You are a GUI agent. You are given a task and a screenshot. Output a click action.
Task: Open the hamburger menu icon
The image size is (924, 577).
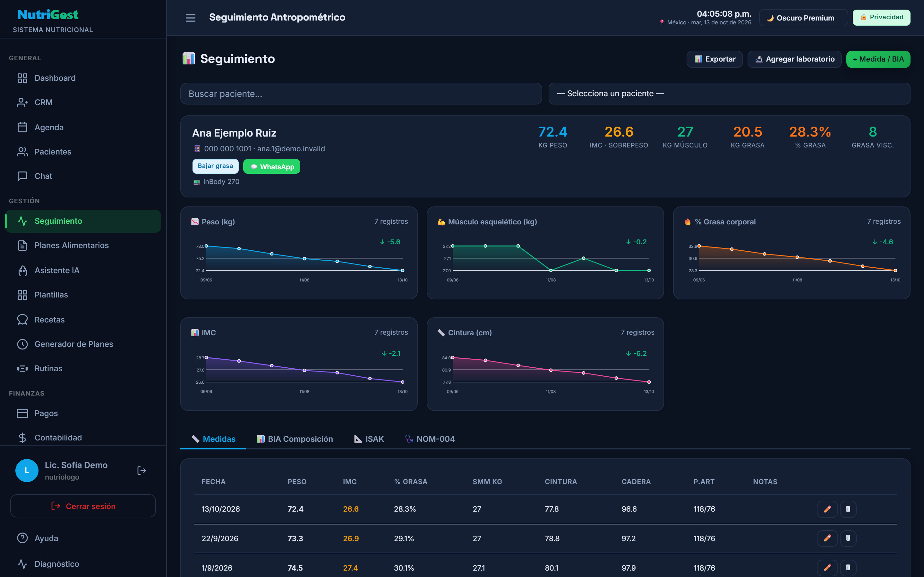191,18
